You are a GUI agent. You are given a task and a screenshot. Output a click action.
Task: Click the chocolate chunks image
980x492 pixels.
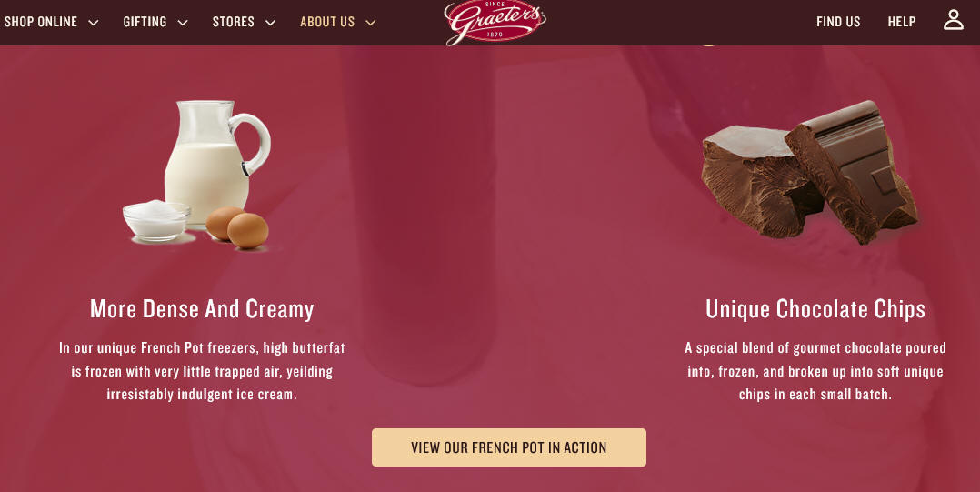coord(809,172)
